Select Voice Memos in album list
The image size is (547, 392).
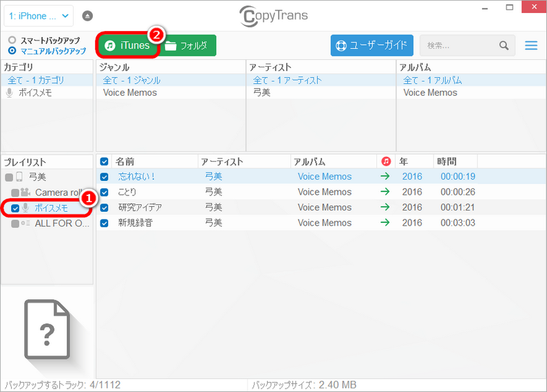pos(471,93)
